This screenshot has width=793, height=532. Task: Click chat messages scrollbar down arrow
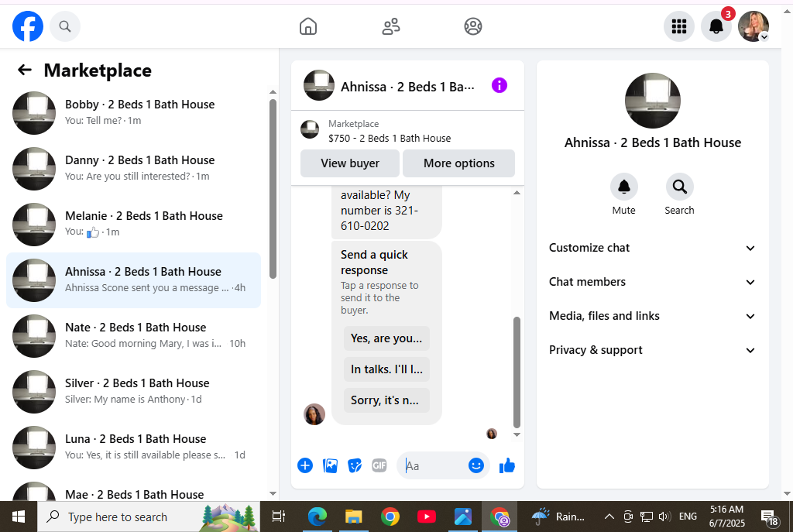(x=517, y=434)
